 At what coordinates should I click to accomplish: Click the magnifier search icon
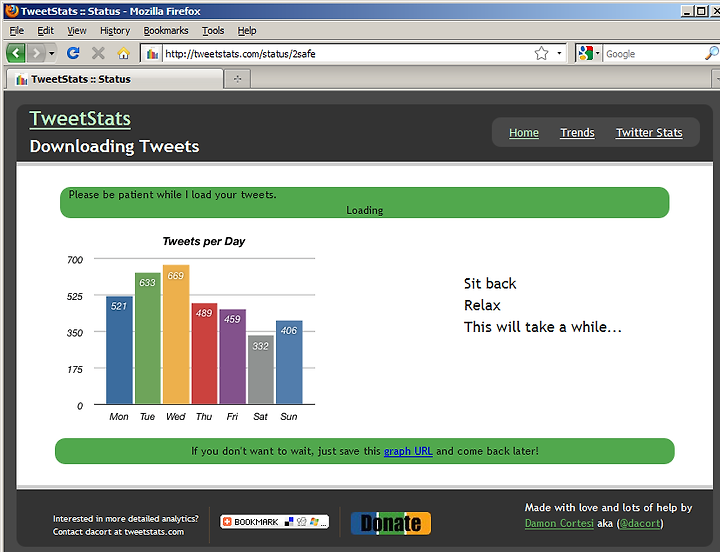pos(711,53)
